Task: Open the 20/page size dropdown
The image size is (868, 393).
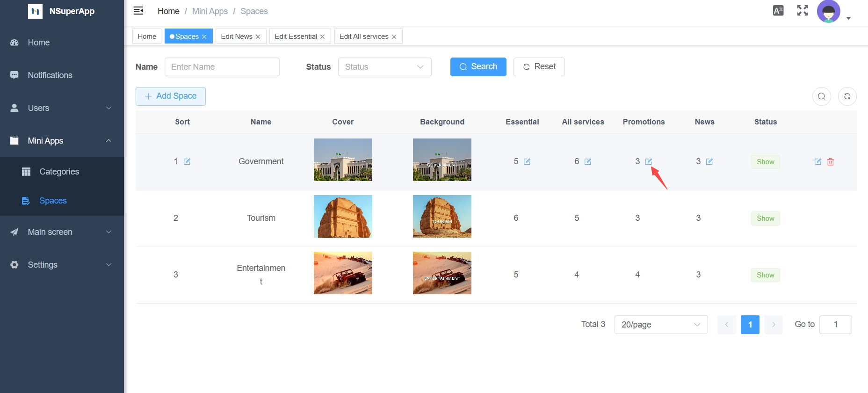Action: click(x=660, y=325)
